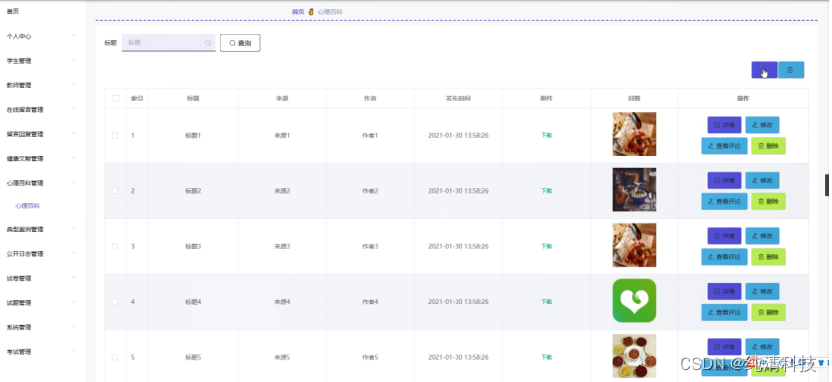The image size is (832, 382).
Task: Expand the 系统管理 sidebar menu
Action: tap(41, 327)
